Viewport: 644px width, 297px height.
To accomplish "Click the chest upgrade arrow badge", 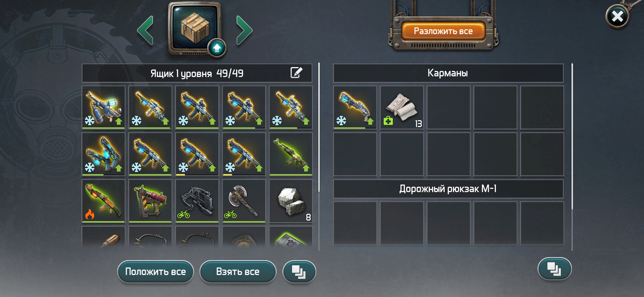I will [x=217, y=48].
